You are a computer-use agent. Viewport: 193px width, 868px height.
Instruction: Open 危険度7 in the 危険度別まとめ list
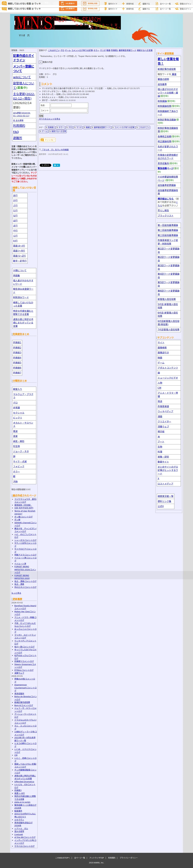[17, 373]
